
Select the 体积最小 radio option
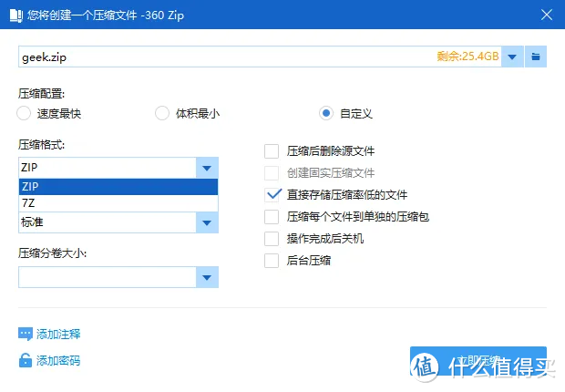[162, 113]
